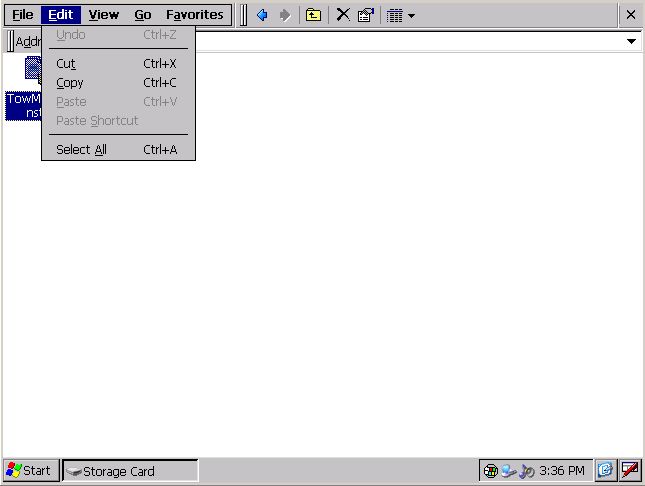
Task: Click the blue Back arrow icon
Action: [262, 16]
